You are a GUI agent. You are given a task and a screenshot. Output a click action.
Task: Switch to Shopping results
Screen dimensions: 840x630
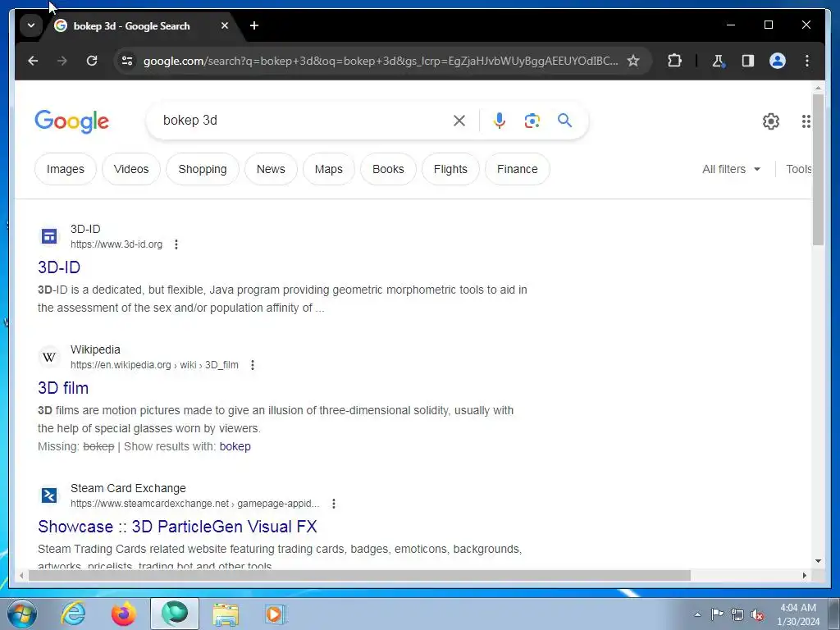coord(203,169)
